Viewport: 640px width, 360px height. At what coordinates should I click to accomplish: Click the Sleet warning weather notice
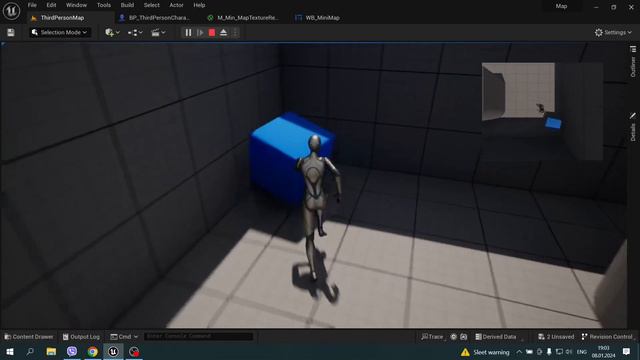tap(485, 352)
